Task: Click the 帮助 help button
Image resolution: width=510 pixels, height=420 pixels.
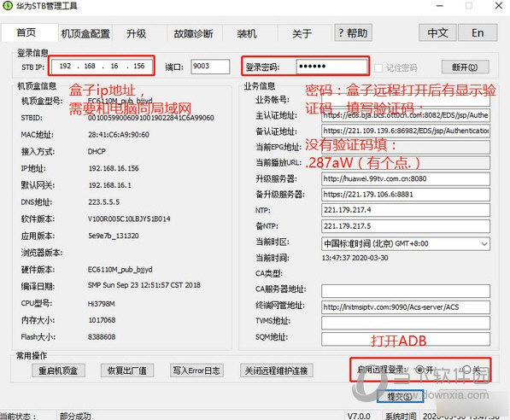Action: coord(353,32)
